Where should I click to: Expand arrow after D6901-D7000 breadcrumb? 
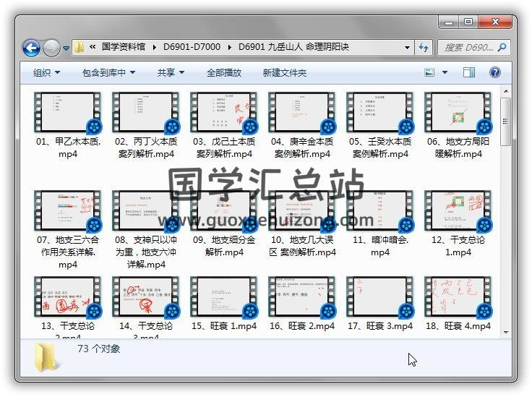tap(230, 47)
